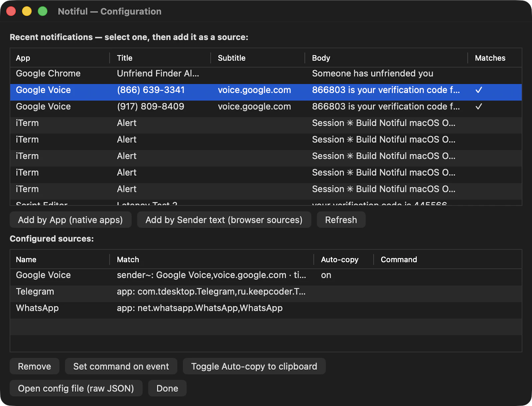Click the Add by App (native apps) button
This screenshot has width=532, height=406.
[70, 220]
